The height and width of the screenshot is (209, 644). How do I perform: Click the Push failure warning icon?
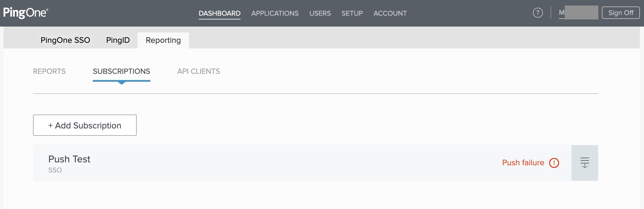tap(554, 163)
